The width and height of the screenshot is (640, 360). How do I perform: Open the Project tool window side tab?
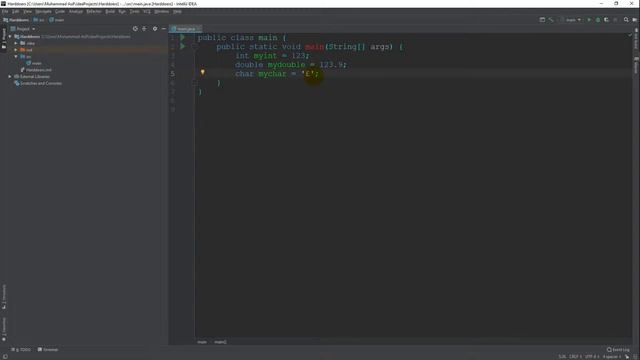coord(4,39)
